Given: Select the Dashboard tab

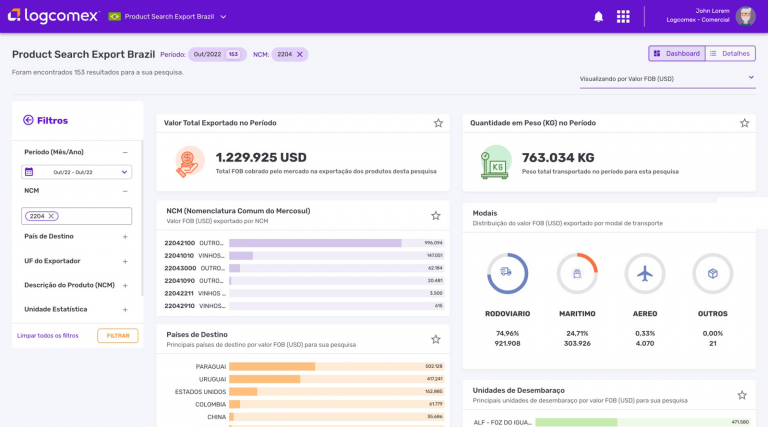Looking at the screenshot, I should [677, 54].
